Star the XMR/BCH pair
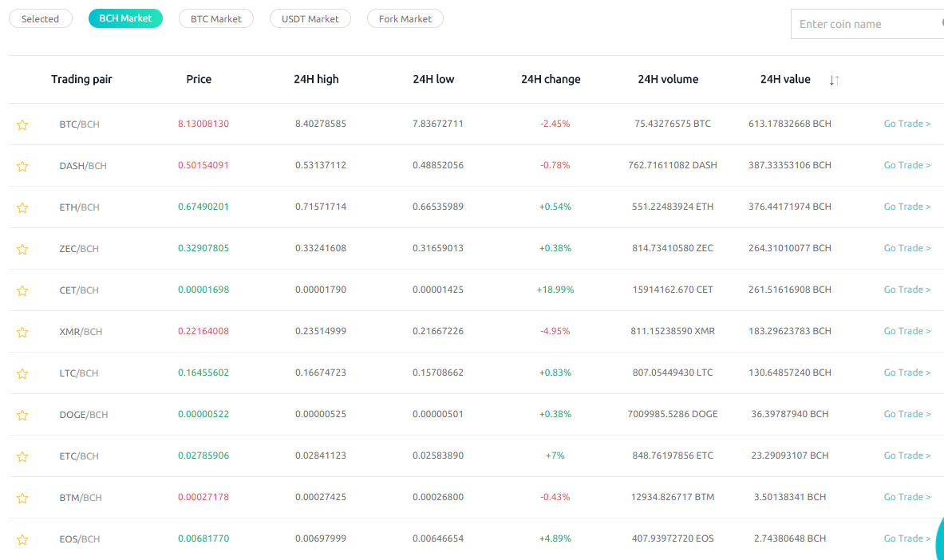The height and width of the screenshot is (560, 944). [22, 332]
